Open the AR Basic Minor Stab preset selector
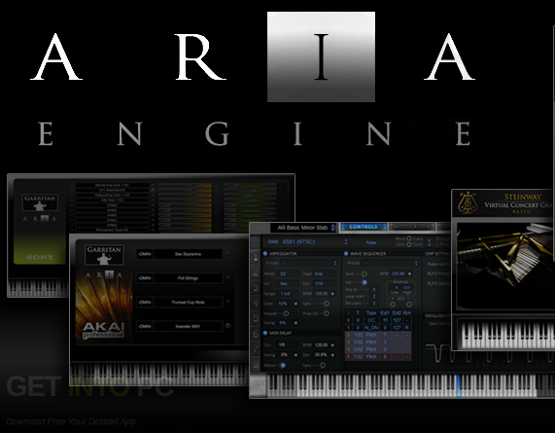This screenshot has height=433, width=555. pyautogui.click(x=303, y=228)
